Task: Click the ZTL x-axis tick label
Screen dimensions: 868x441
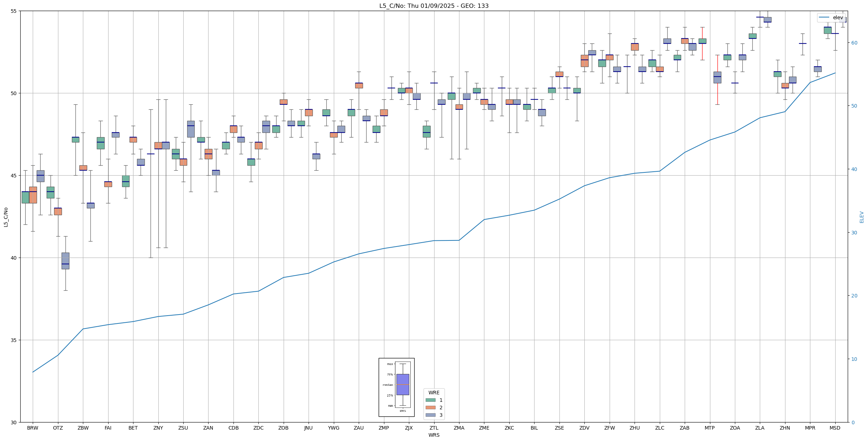Action: click(x=434, y=428)
